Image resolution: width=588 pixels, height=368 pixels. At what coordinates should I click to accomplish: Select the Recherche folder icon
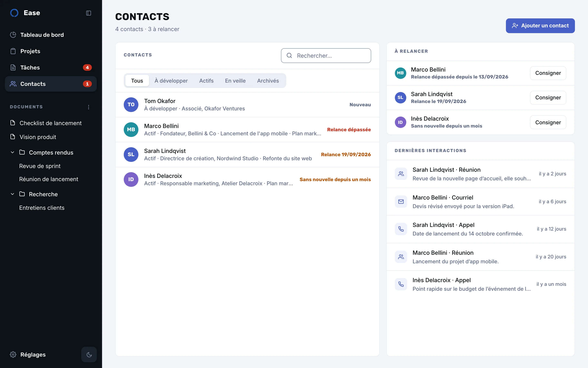pos(22,194)
